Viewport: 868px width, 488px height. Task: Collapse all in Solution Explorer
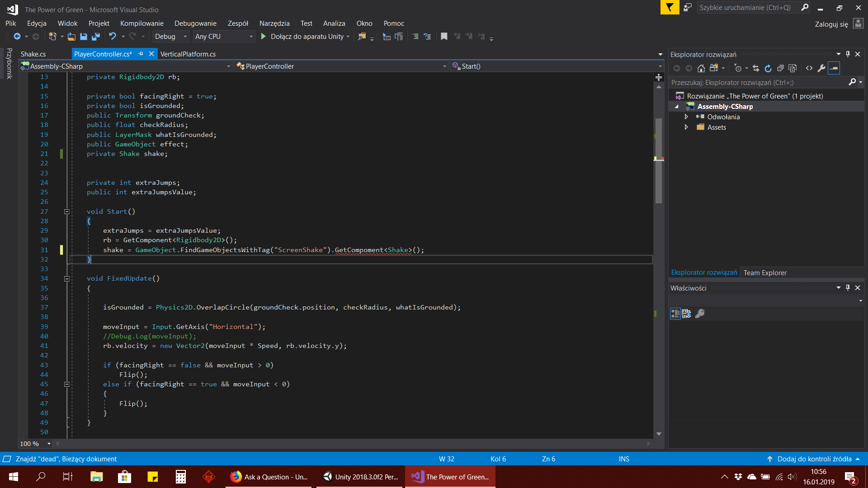coord(780,68)
